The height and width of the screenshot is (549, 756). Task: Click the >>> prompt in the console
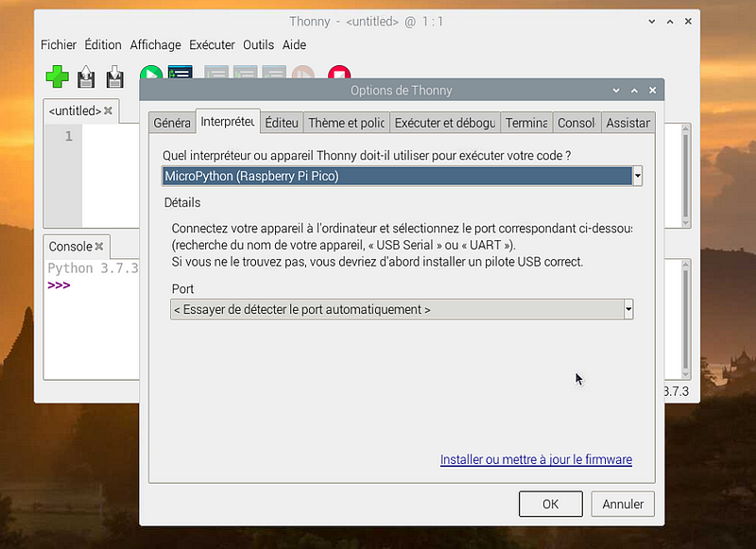[x=59, y=285]
